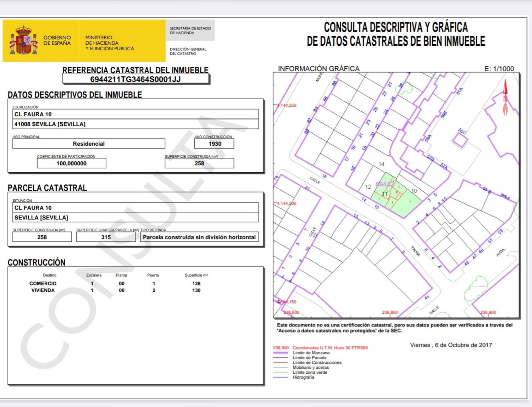This screenshot has height=407, width=532.
Task: Click the green Límite zona verde legend line
Action: (280, 373)
